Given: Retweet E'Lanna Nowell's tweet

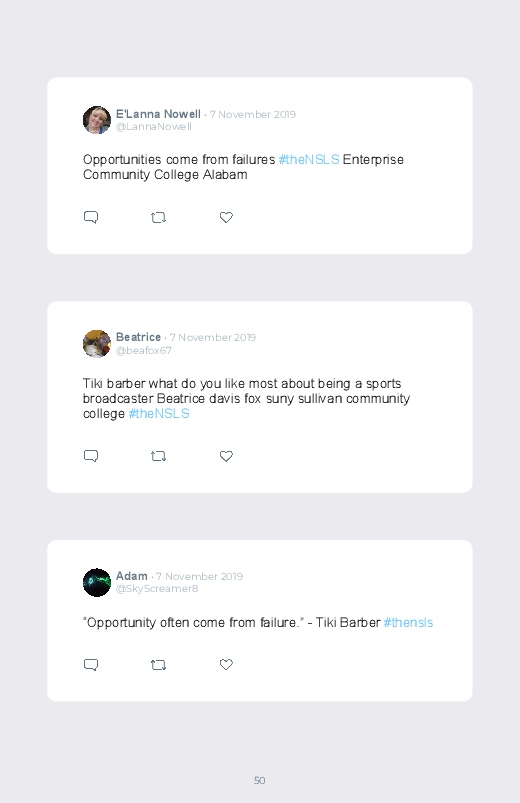Looking at the screenshot, I should coord(158,218).
